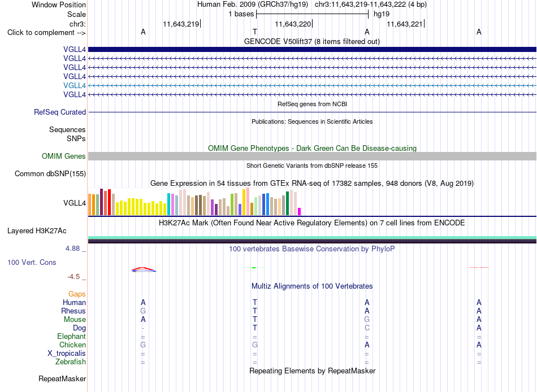Select the 'X_tropicalis' species label
The height and width of the screenshot is (392, 537).
coord(67,354)
